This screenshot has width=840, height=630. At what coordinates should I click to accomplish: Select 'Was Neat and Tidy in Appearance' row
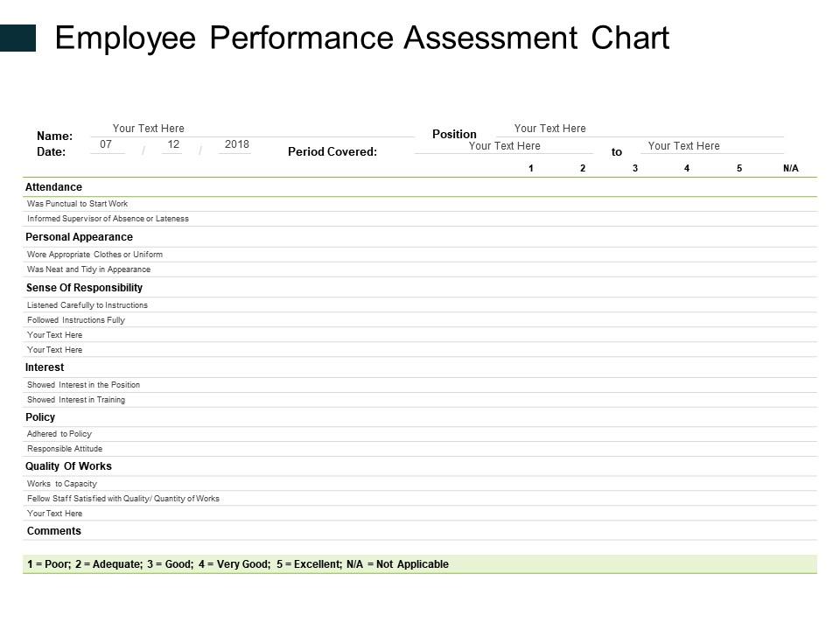pos(420,269)
